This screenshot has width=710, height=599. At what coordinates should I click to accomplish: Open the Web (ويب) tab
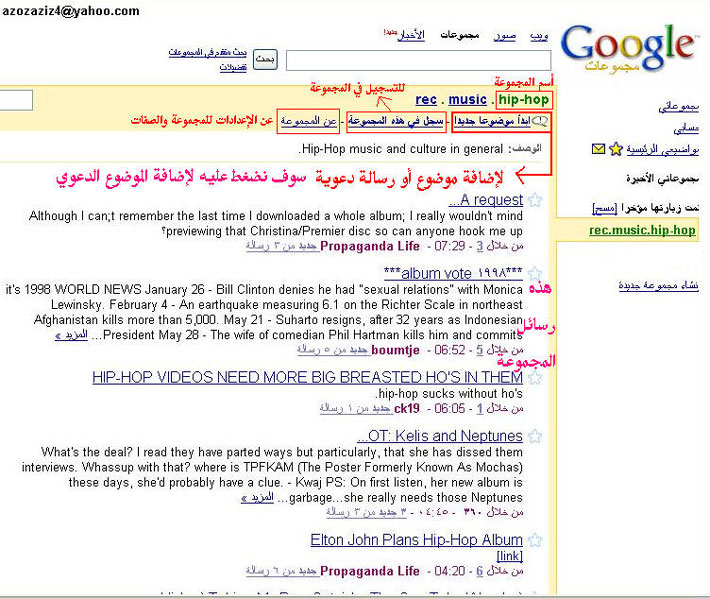point(539,36)
